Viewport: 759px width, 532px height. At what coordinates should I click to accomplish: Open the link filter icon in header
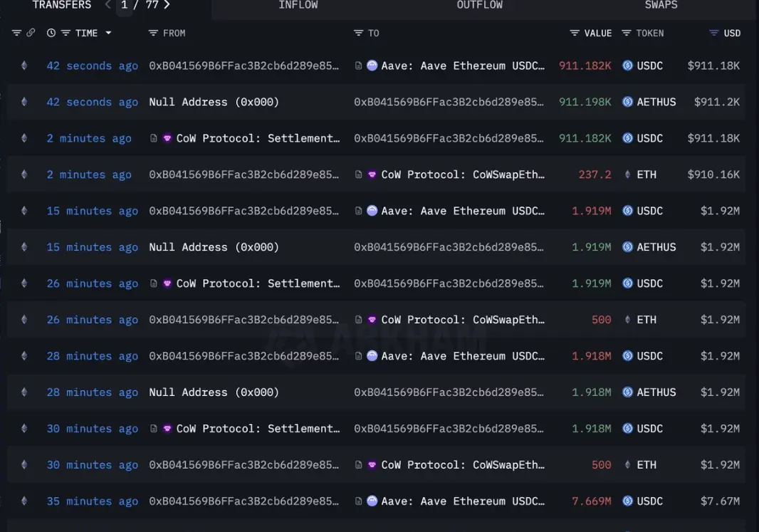click(31, 33)
